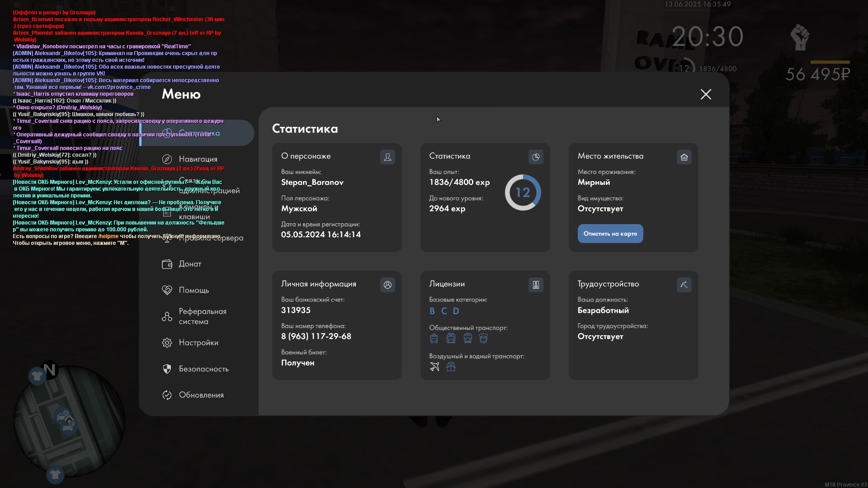
Task: Click the phone number 8 (963) 117-29-68
Action: point(316,337)
